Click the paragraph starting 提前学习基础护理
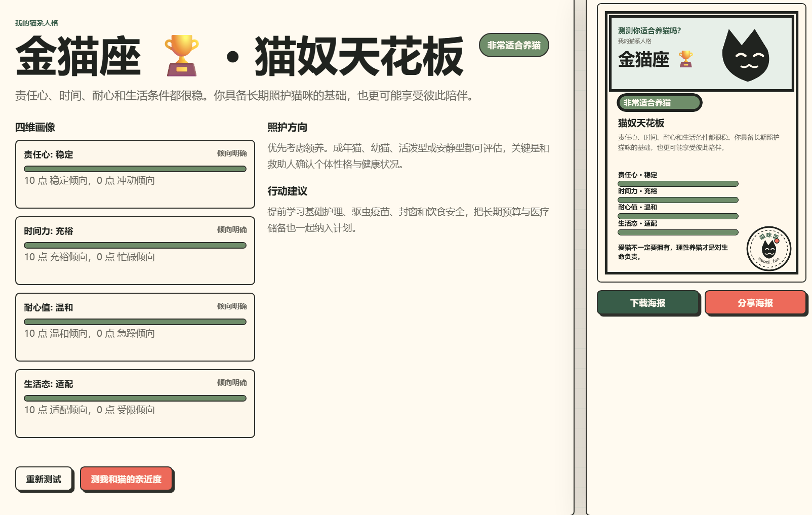 (x=409, y=220)
